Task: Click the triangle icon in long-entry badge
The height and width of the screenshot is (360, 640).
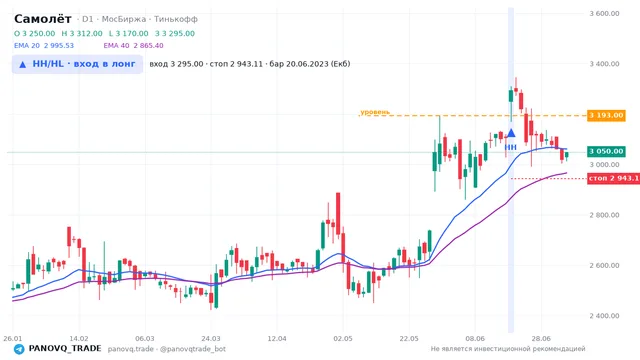Action: coord(22,64)
